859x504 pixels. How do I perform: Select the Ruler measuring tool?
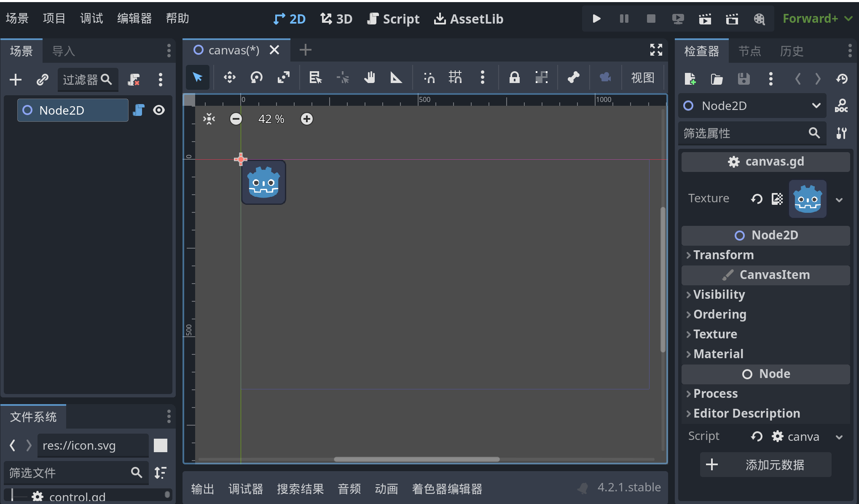pos(396,78)
